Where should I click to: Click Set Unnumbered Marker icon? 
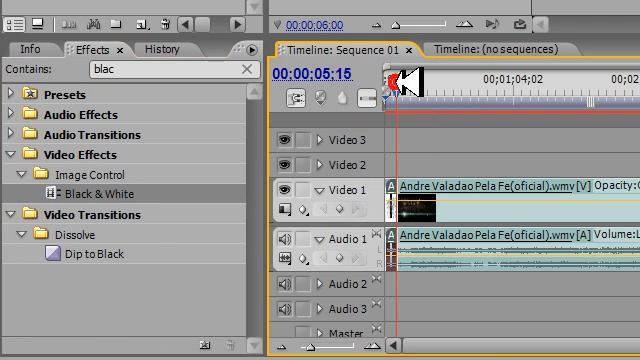coord(342,98)
